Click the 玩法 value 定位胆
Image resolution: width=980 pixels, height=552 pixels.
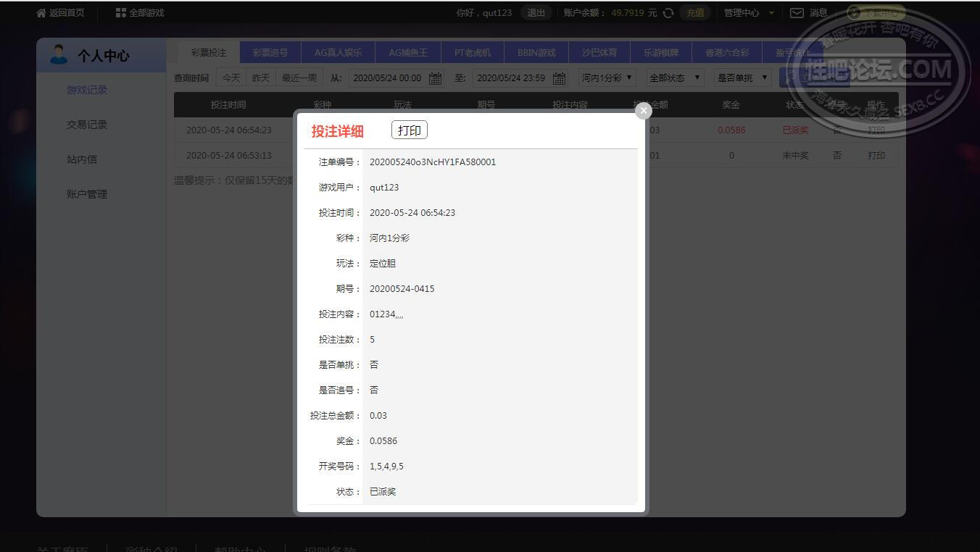383,264
